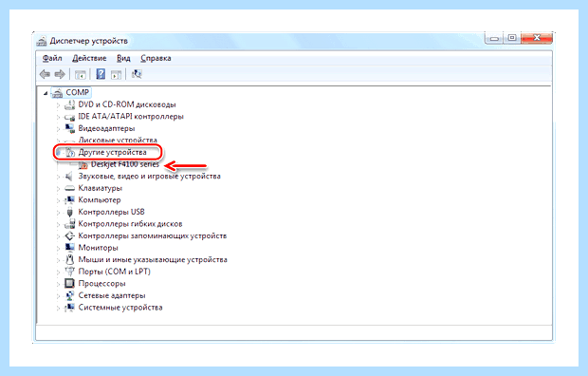
Task: Click the Forward arrow toolbar icon
Action: pos(60,74)
